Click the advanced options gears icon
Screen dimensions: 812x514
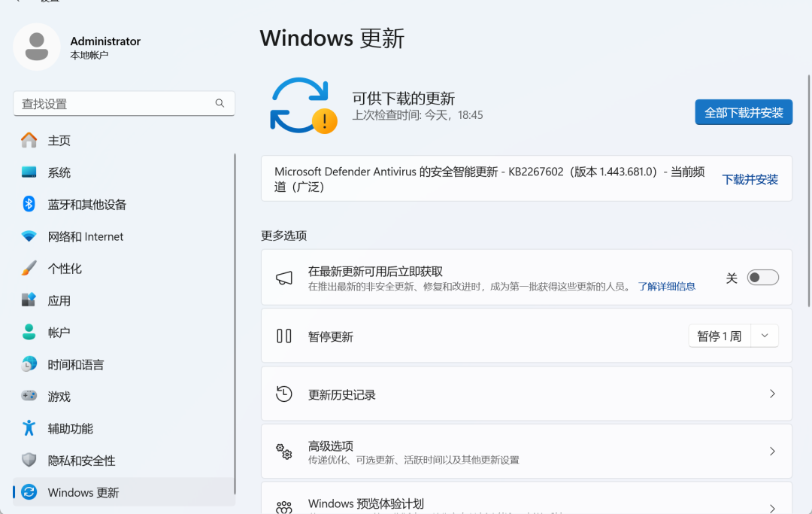[283, 452]
